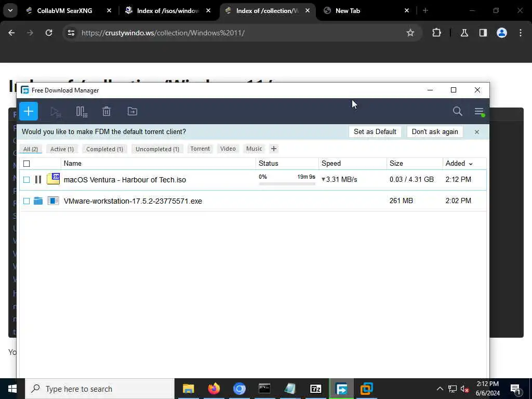Add a new download with the plus button

[x=29, y=111]
